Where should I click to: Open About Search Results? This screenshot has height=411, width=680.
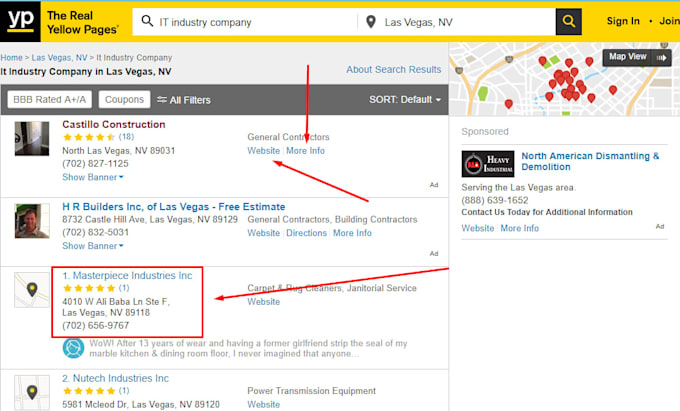pos(393,69)
